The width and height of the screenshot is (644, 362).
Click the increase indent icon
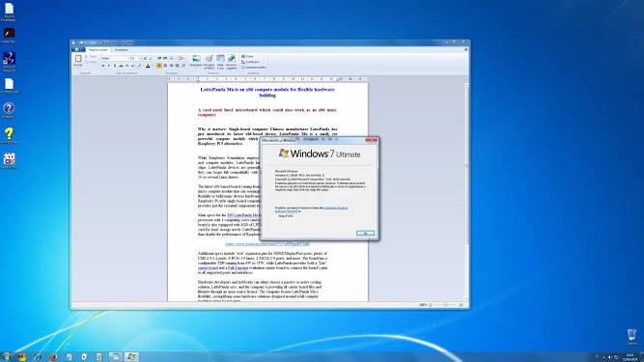coord(165,58)
